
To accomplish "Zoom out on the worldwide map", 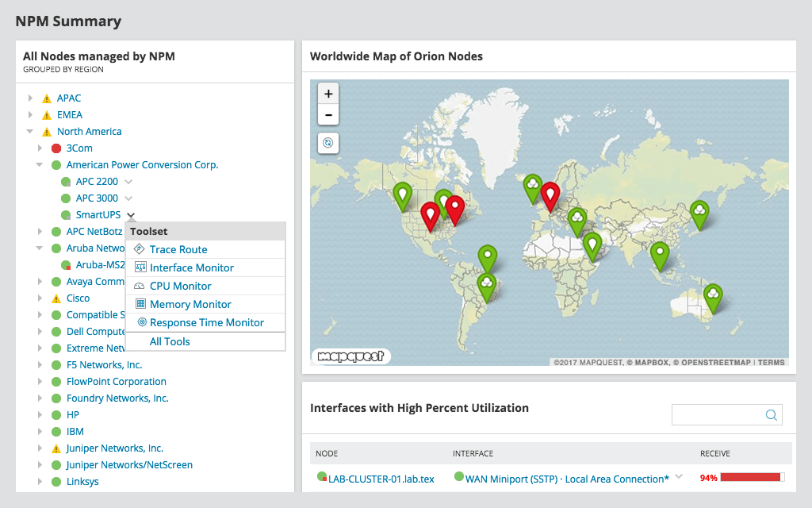I will coord(327,114).
